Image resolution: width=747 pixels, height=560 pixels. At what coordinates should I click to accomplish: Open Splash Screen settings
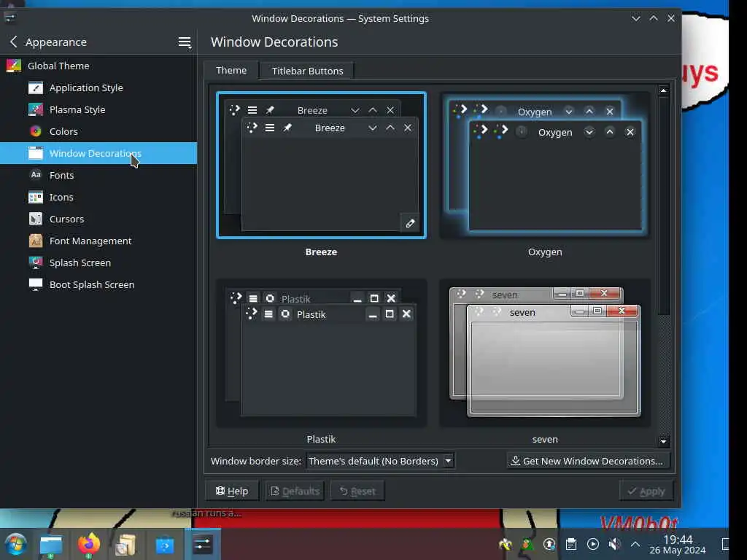(98, 262)
